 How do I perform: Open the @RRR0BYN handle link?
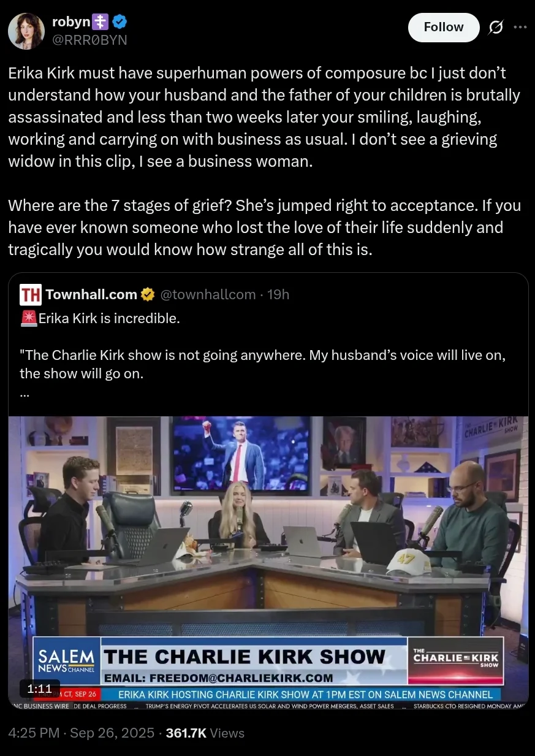point(89,40)
